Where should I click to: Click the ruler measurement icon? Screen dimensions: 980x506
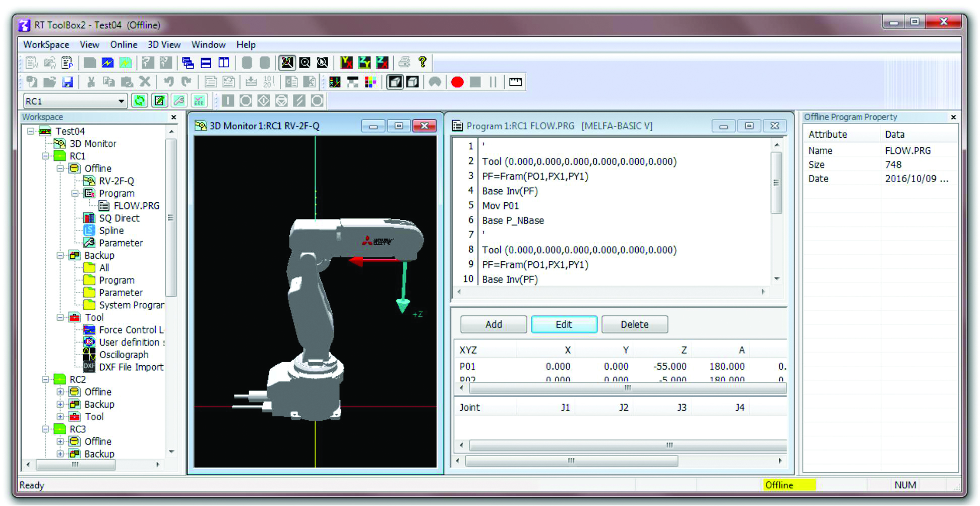[x=515, y=82]
